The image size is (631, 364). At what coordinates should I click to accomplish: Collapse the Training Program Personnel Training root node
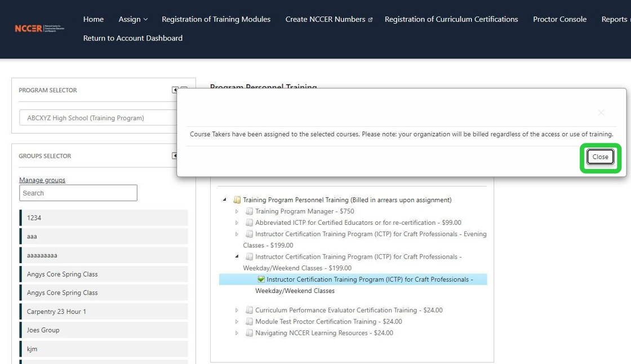pyautogui.click(x=225, y=200)
